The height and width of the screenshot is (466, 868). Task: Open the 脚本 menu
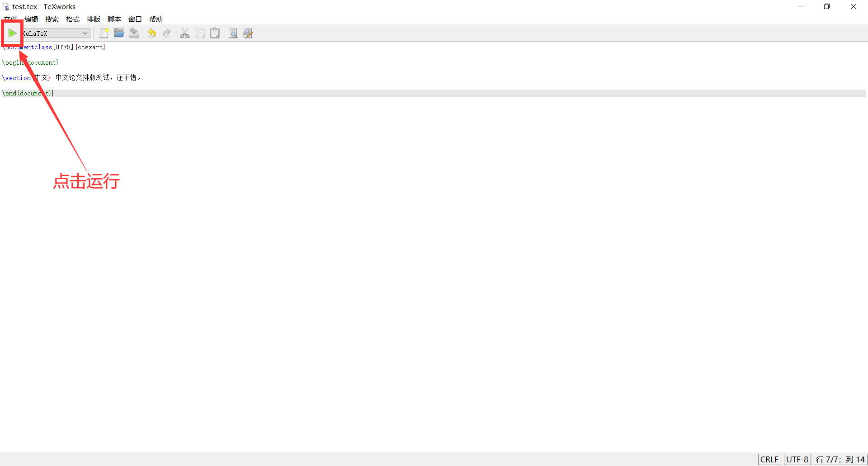(x=114, y=19)
